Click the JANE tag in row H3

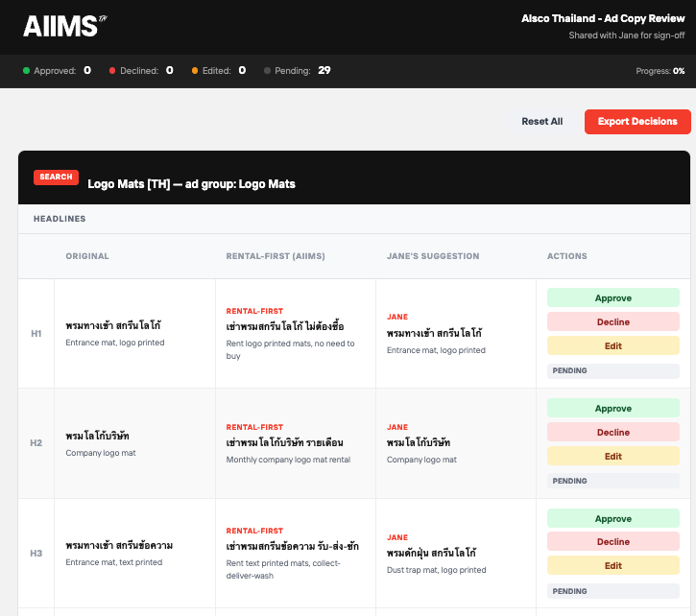pyautogui.click(x=397, y=537)
